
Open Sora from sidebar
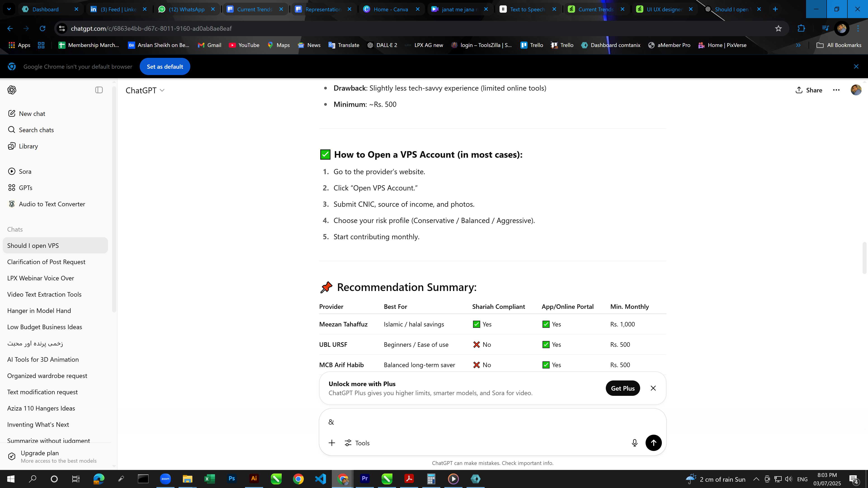[x=55, y=171]
